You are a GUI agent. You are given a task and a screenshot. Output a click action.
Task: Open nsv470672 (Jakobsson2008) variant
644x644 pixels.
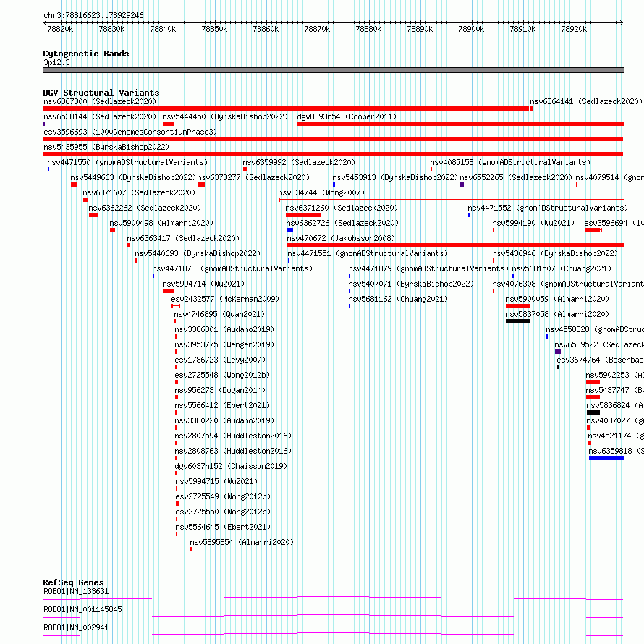pos(341,238)
